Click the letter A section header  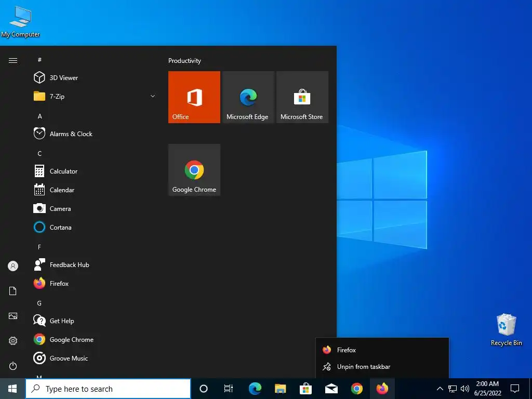click(39, 116)
